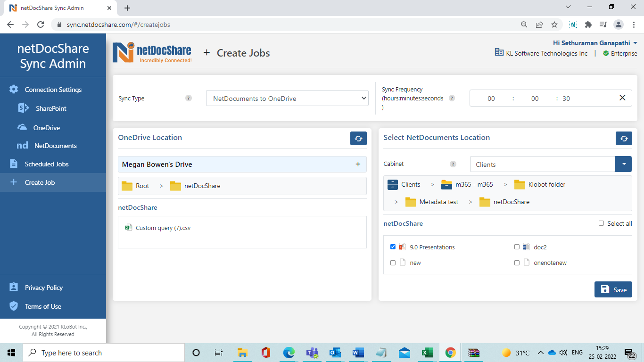This screenshot has height=362, width=644.
Task: Click the Windows Start button
Action: tap(11, 353)
